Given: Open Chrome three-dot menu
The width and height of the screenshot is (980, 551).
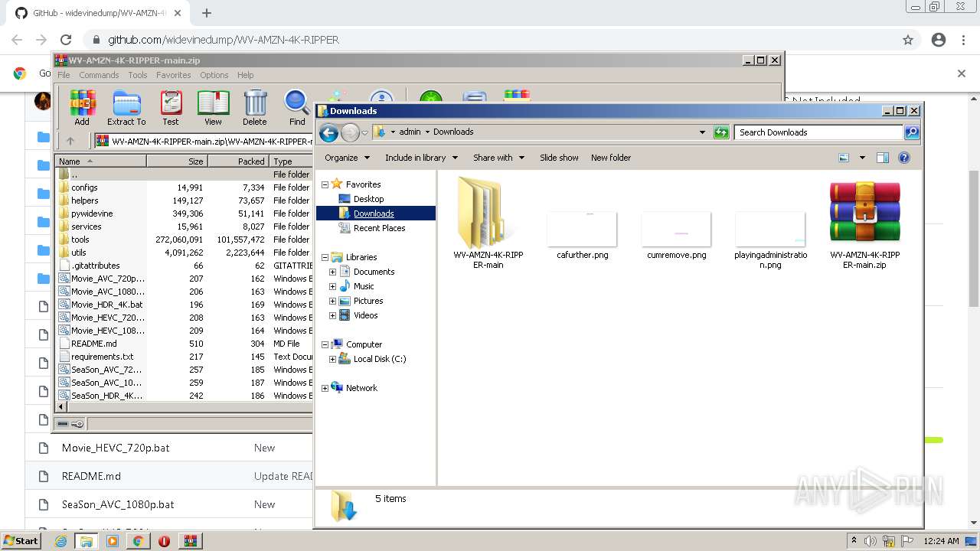Looking at the screenshot, I should coord(963,40).
